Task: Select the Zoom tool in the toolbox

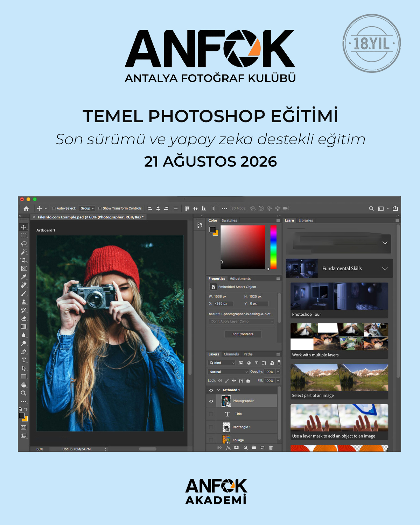Action: (23, 393)
